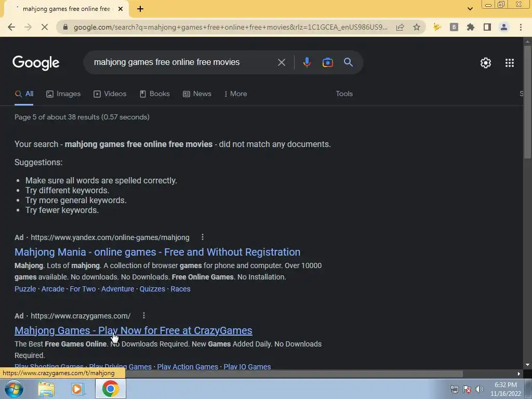Expand the More search filters
Screen dimensions: 532x399
(x=235, y=94)
